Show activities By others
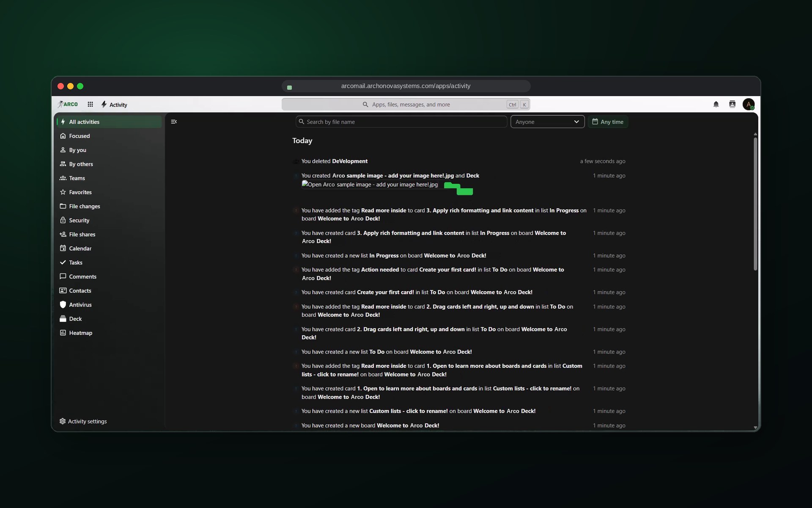This screenshot has width=812, height=508. point(109,164)
